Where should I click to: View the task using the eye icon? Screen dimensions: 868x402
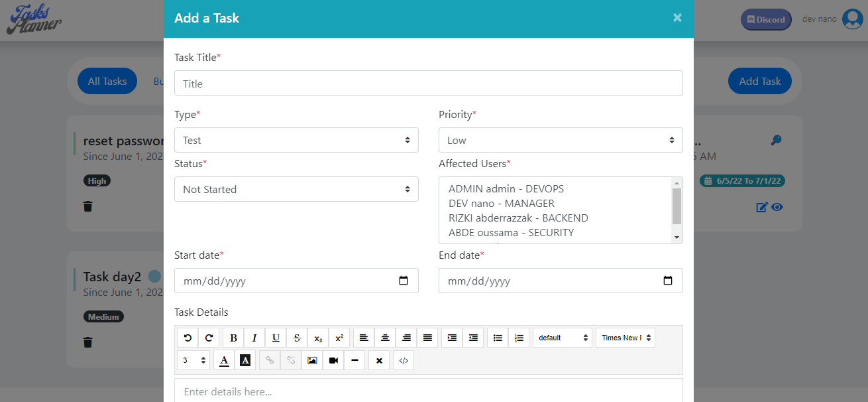777,207
